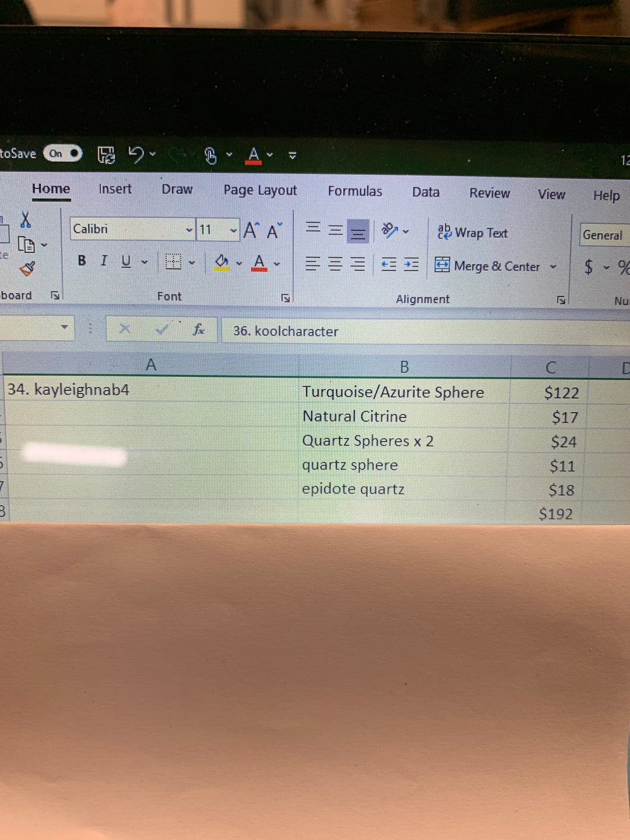
Task: Open the Calibri font name dropdown
Action: point(189,229)
